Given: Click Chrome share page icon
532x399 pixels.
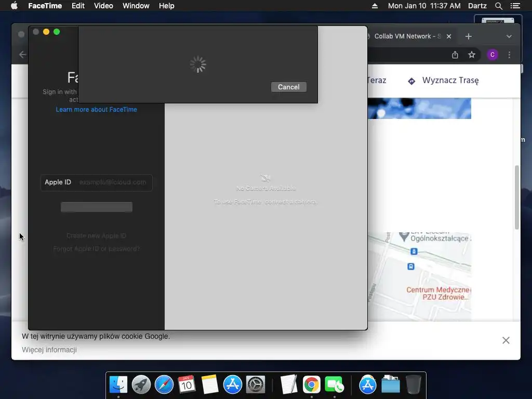Looking at the screenshot, I should click(455, 55).
